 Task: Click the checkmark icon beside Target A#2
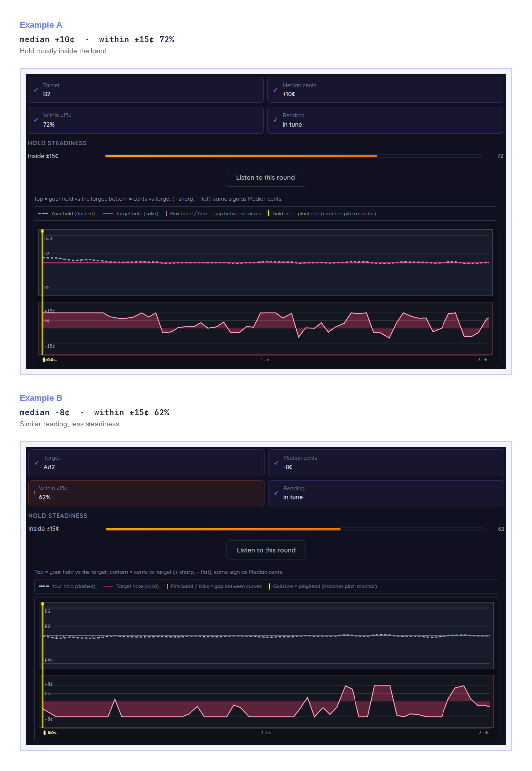click(x=37, y=463)
